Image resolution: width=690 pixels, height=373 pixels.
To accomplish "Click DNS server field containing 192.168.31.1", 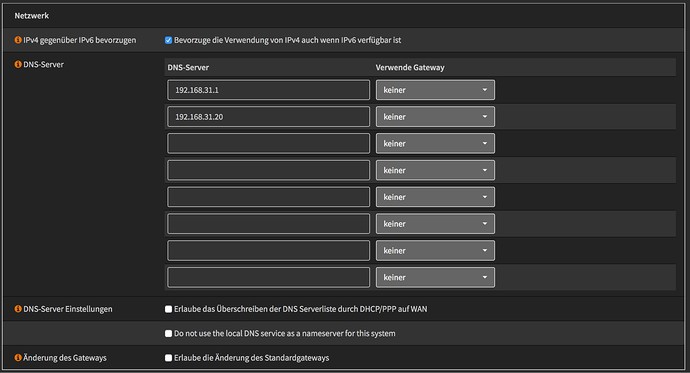I will click(268, 90).
